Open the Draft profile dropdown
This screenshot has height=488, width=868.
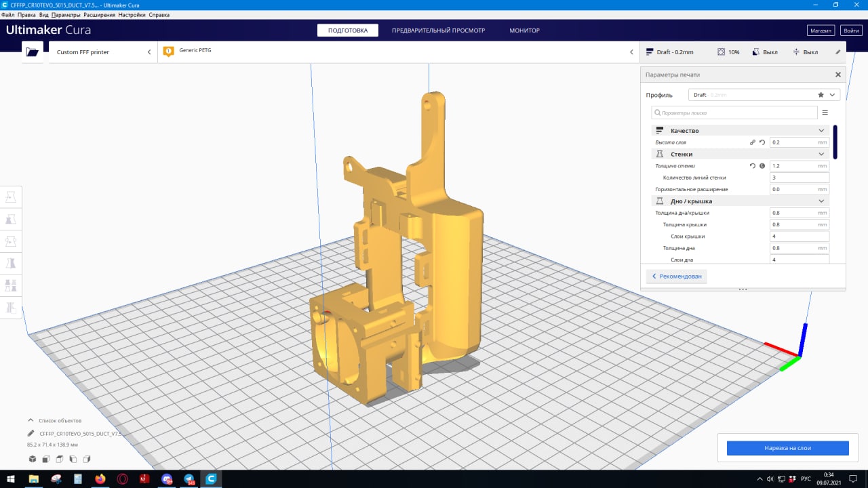coord(764,95)
